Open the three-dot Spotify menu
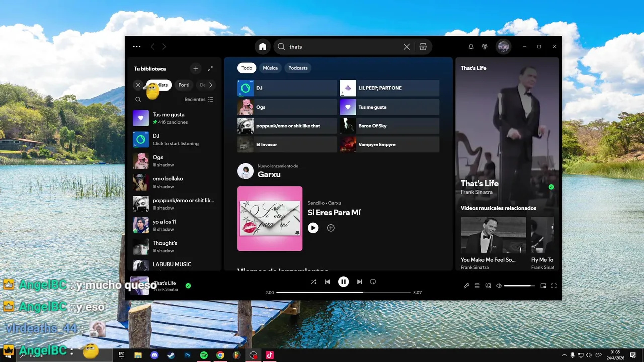 (x=137, y=47)
